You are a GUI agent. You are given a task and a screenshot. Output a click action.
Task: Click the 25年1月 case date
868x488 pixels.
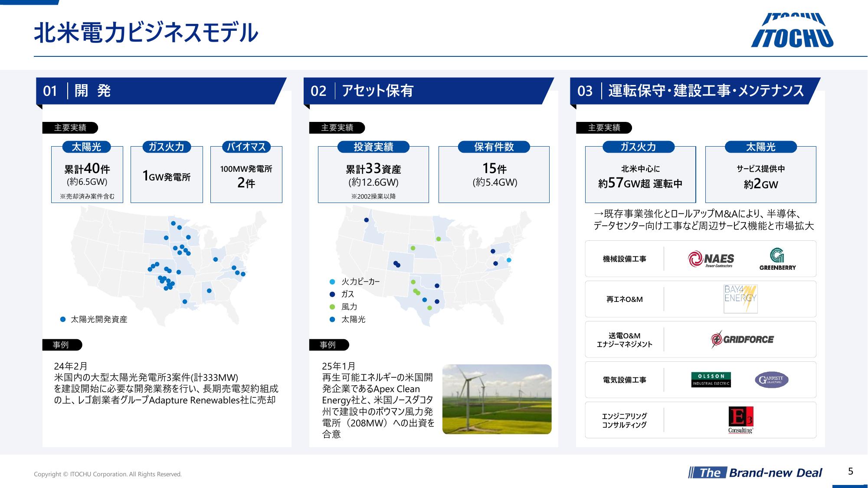tap(339, 366)
